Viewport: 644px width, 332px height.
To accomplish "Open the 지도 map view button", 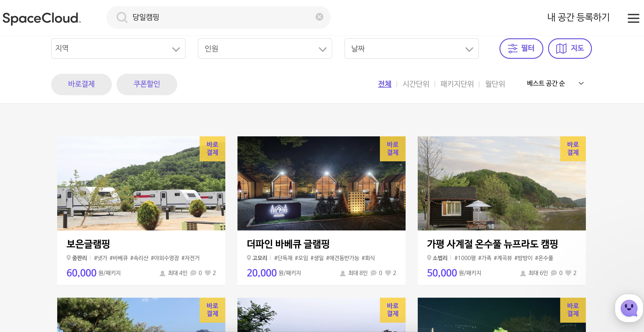I will pos(570,49).
